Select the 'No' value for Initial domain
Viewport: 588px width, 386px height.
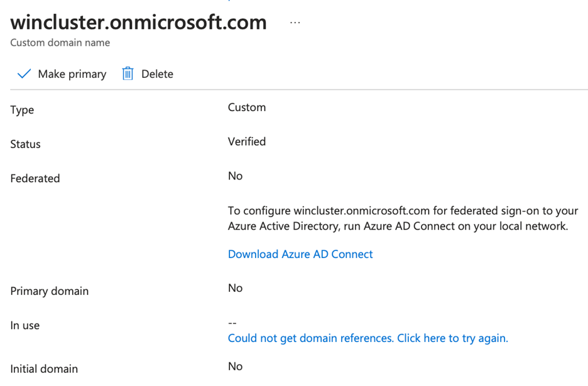click(x=235, y=367)
